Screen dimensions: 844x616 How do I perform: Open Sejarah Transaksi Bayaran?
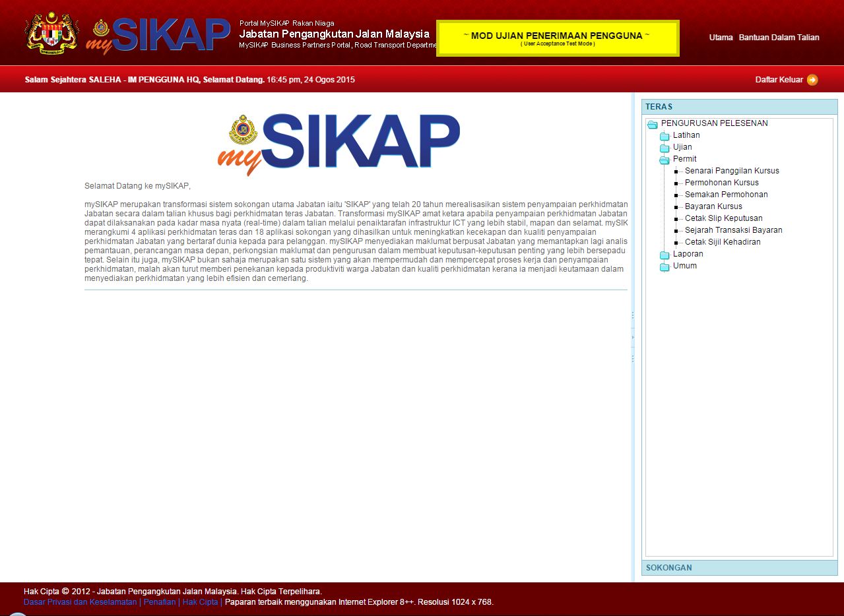pos(733,230)
